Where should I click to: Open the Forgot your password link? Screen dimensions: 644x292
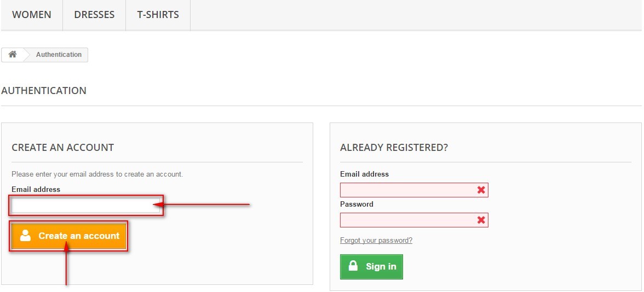[376, 241]
